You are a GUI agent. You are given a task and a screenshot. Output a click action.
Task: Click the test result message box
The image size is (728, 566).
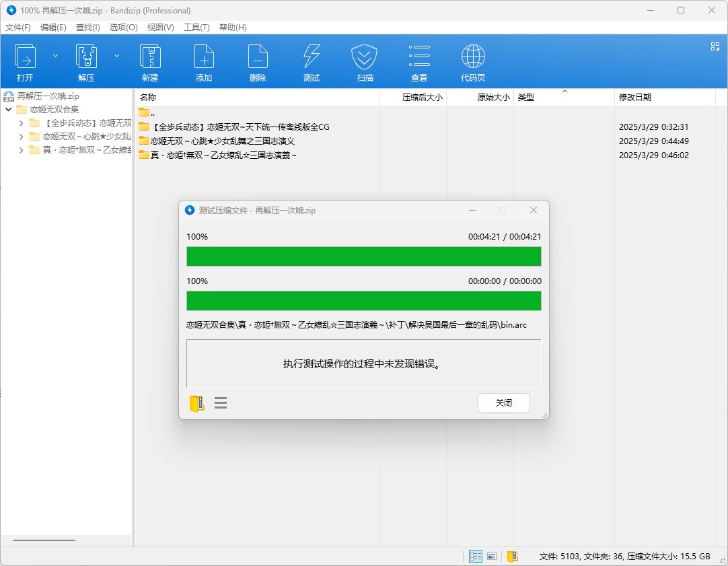click(363, 363)
